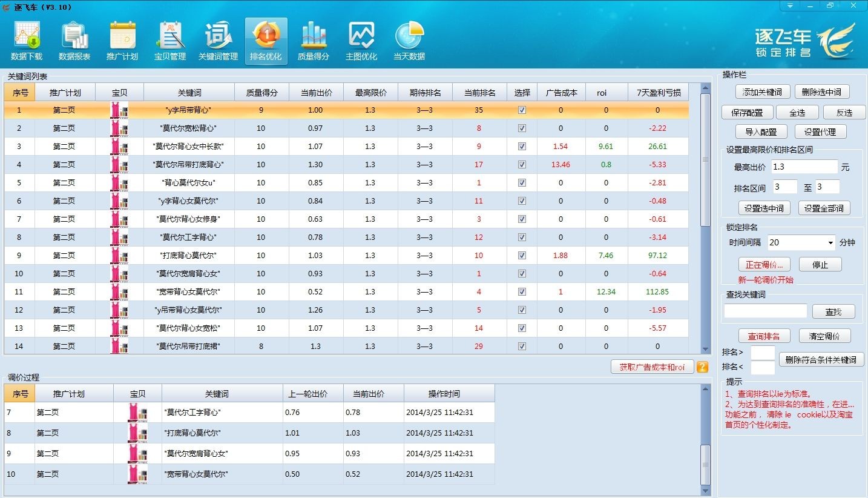This screenshot has width=868, height=498.
Task: Click 查找 button
Action: click(x=833, y=312)
